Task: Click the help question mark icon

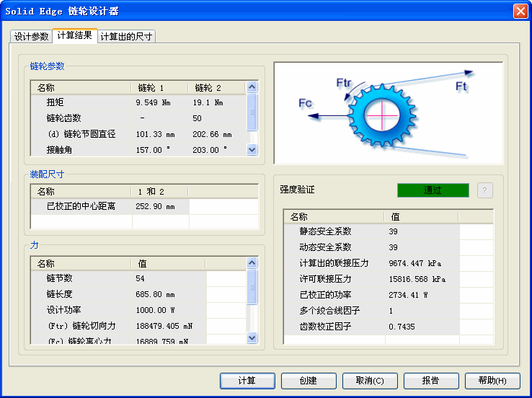Action: pyautogui.click(x=486, y=190)
